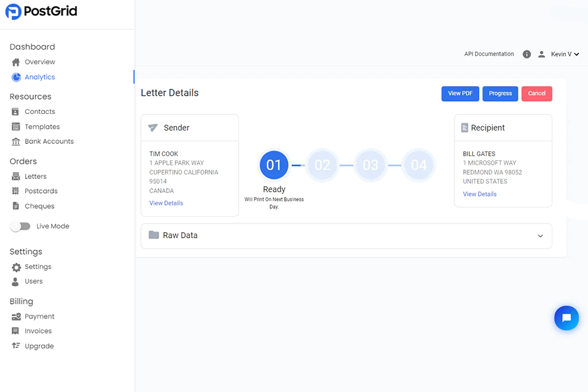Open Sender's View Details link
Viewport: 588px width, 392px height.
pyautogui.click(x=166, y=203)
